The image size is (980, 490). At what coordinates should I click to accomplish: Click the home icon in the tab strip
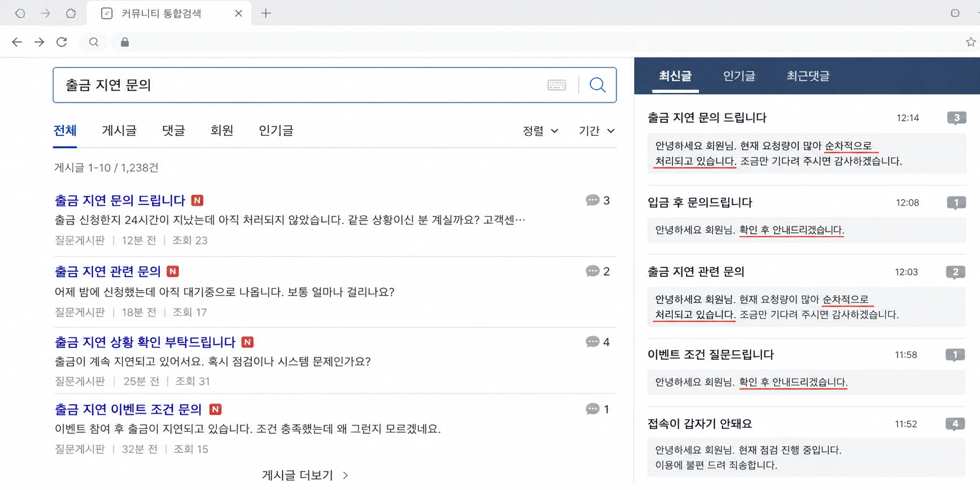(71, 13)
